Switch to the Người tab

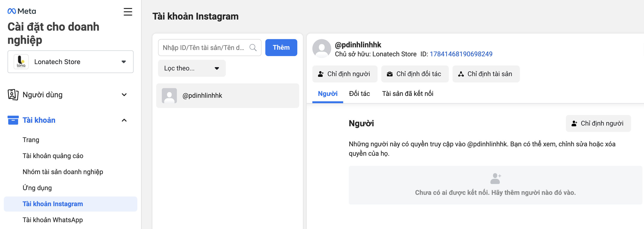[327, 94]
